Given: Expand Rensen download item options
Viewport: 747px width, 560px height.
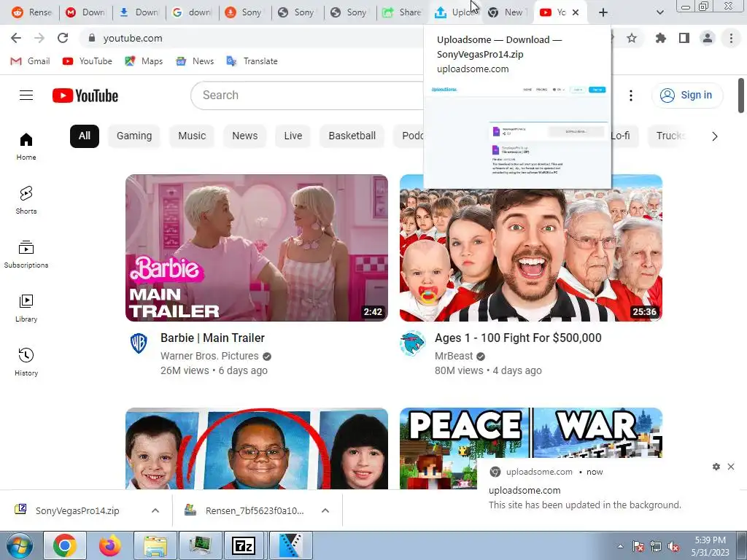Looking at the screenshot, I should 325,510.
